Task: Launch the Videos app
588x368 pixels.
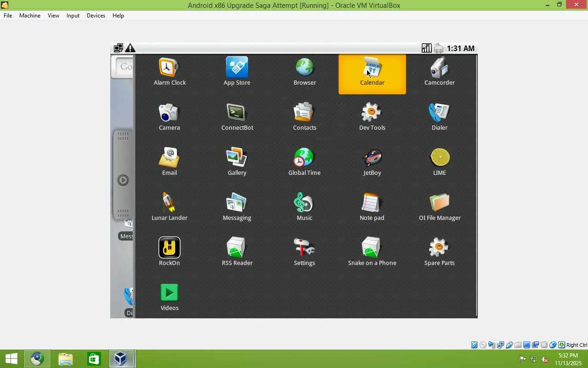Action: 170,298
